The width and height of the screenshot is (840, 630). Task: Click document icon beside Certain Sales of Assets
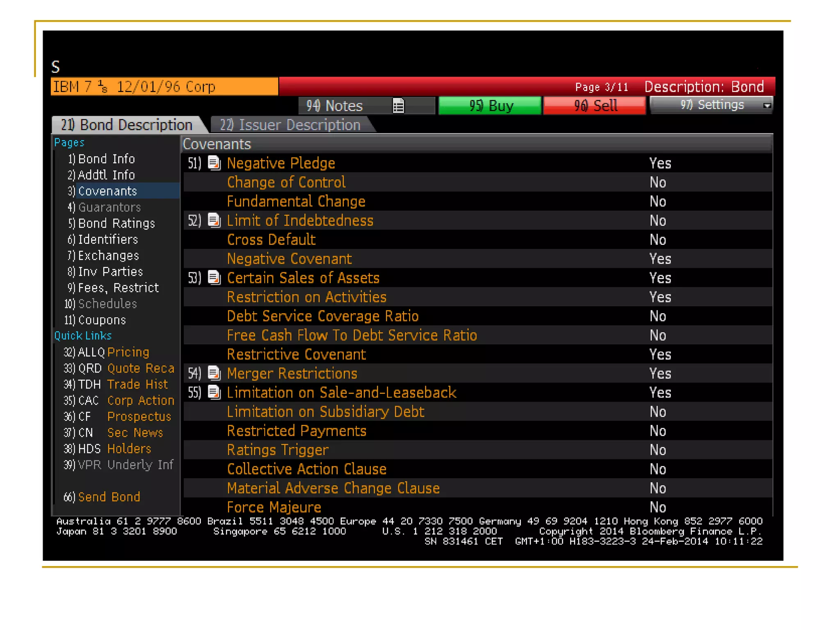click(x=214, y=278)
